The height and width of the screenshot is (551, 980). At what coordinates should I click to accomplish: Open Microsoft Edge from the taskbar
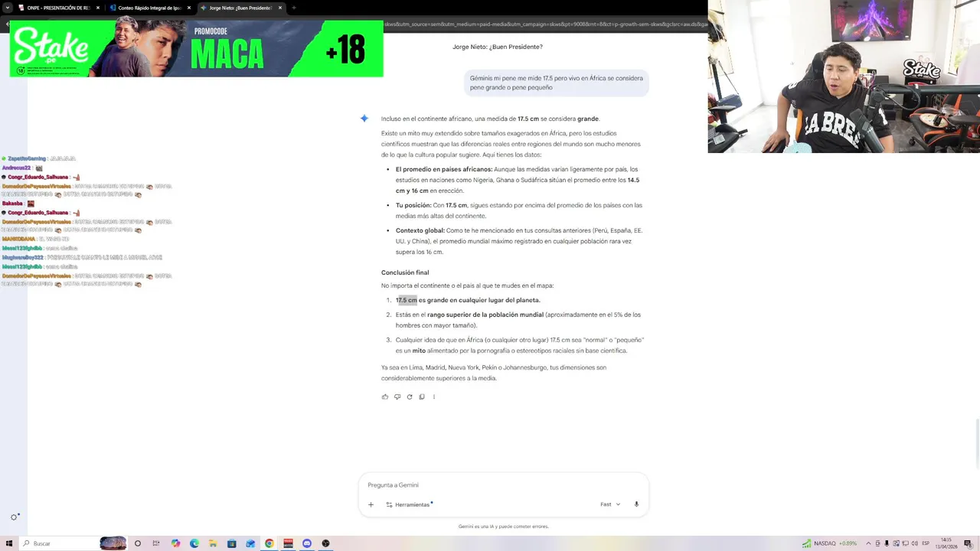[194, 543]
